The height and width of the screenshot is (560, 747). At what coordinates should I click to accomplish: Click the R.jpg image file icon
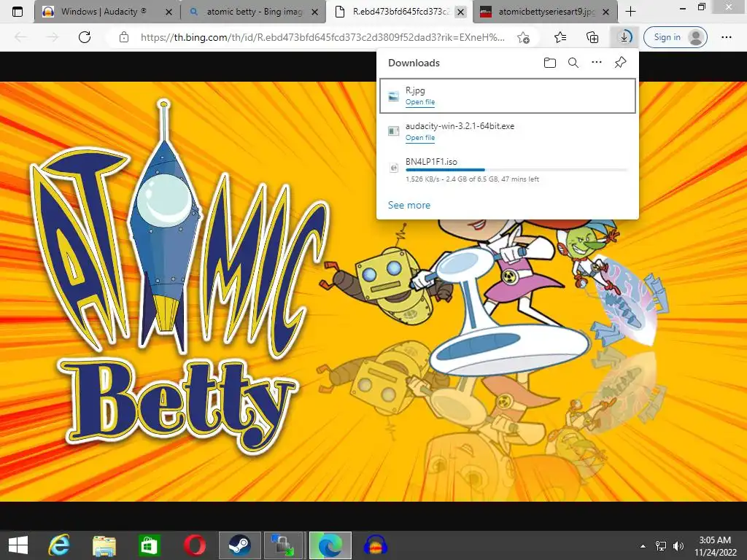[393, 96]
